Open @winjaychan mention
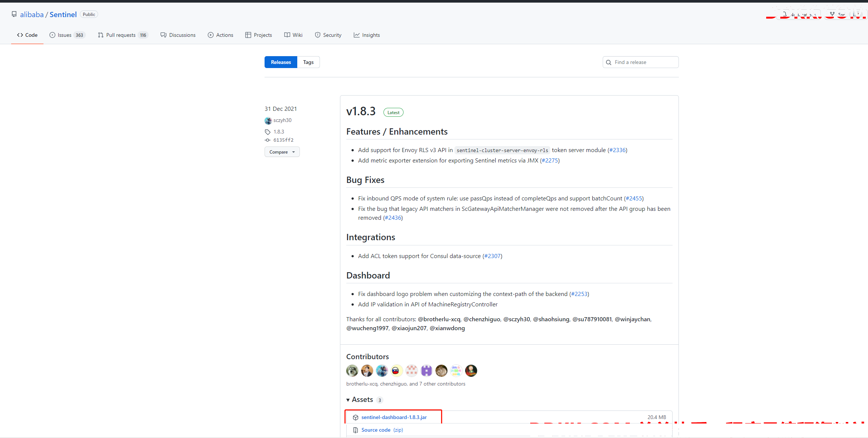This screenshot has height=438, width=868. click(x=633, y=319)
